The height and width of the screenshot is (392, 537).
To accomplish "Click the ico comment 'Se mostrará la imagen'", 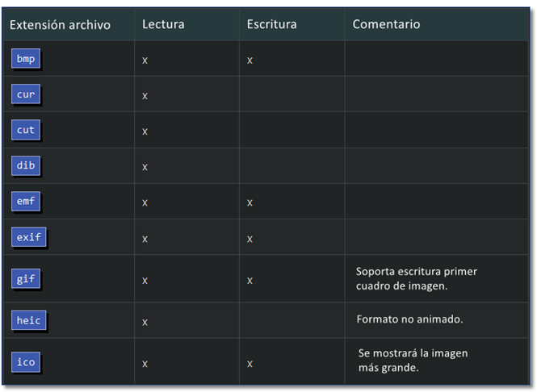I will [413, 353].
